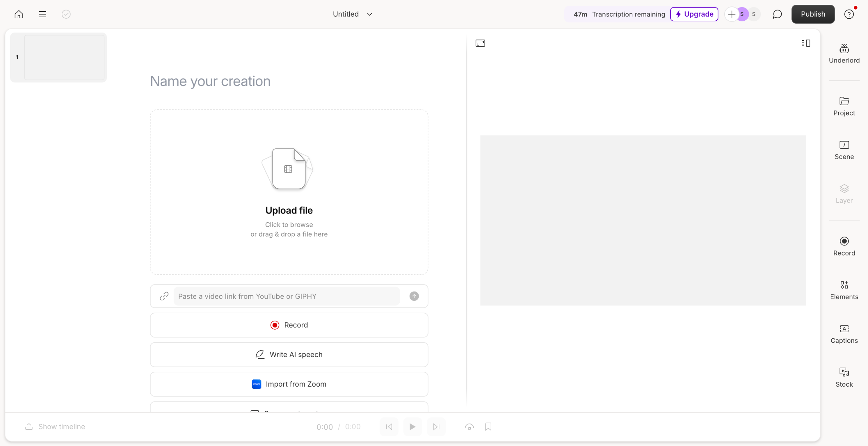Image resolution: width=868 pixels, height=446 pixels.
Task: Click the Upgrade button
Action: [x=694, y=14]
